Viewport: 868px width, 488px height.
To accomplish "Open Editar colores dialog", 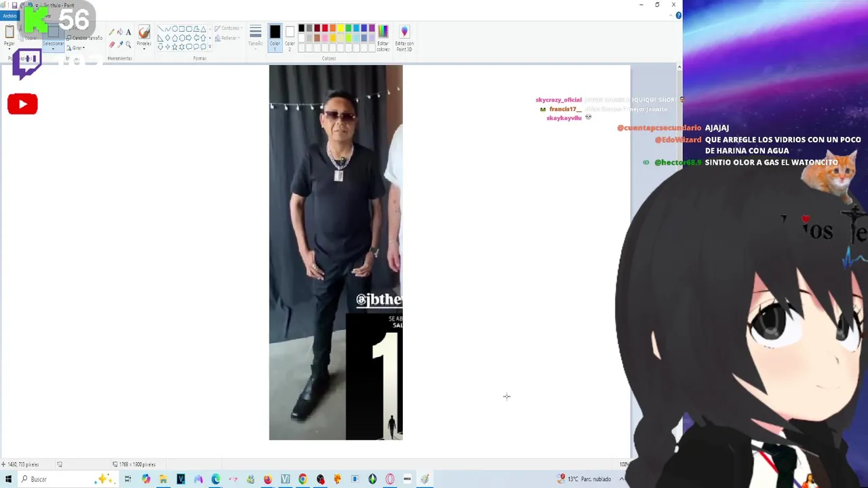I will tap(383, 37).
